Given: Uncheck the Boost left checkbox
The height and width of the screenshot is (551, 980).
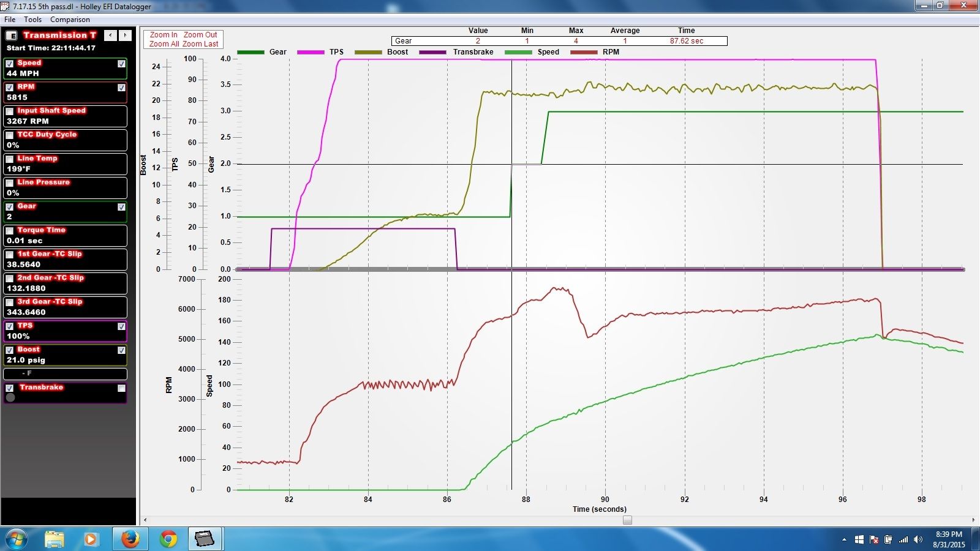Looking at the screenshot, I should point(10,350).
